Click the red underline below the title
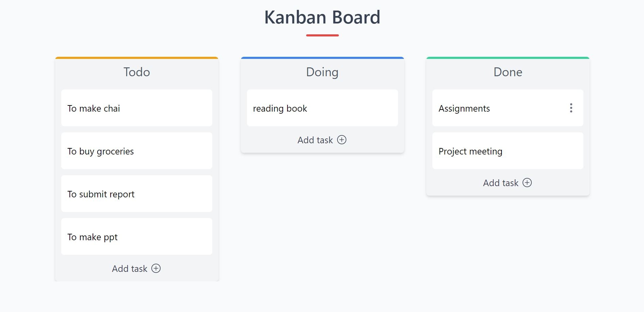Viewport: 644px width, 312px height. click(323, 35)
